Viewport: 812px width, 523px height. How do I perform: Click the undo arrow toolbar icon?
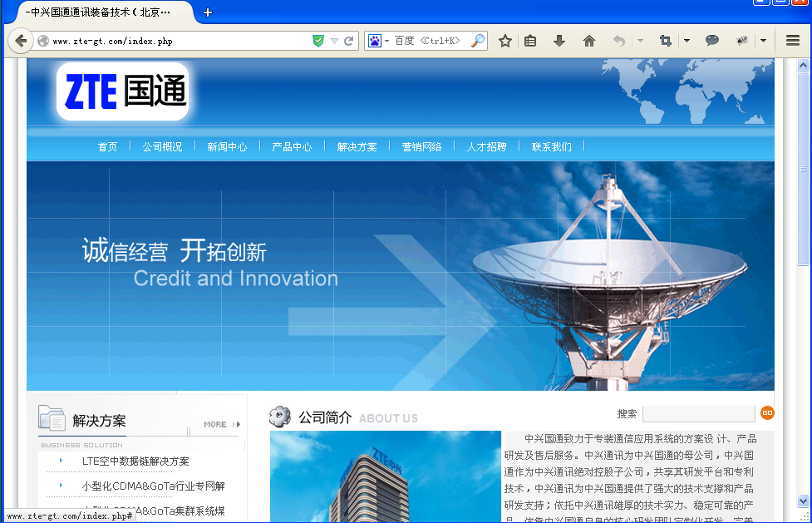pyautogui.click(x=619, y=41)
